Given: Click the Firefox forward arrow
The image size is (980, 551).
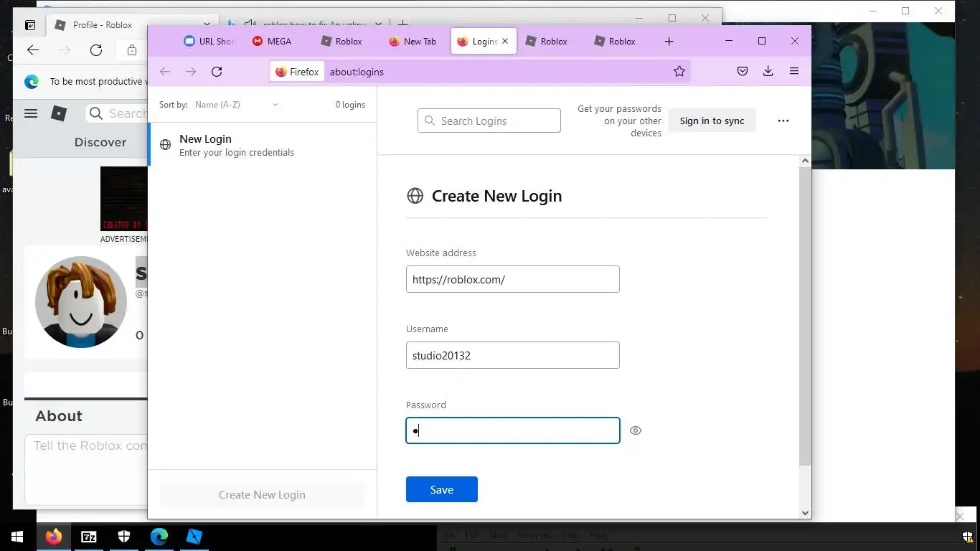Looking at the screenshot, I should click(x=191, y=71).
